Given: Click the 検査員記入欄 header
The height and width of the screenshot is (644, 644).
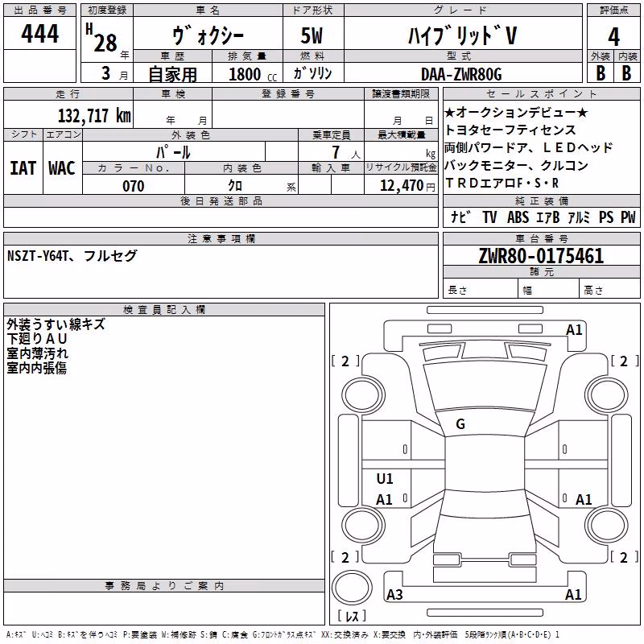Looking at the screenshot, I should click(x=164, y=310).
